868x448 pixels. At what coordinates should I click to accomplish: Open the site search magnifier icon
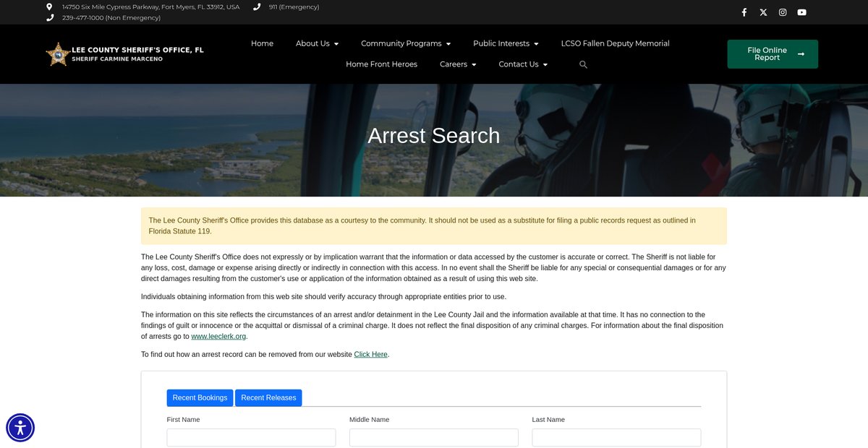coord(583,64)
